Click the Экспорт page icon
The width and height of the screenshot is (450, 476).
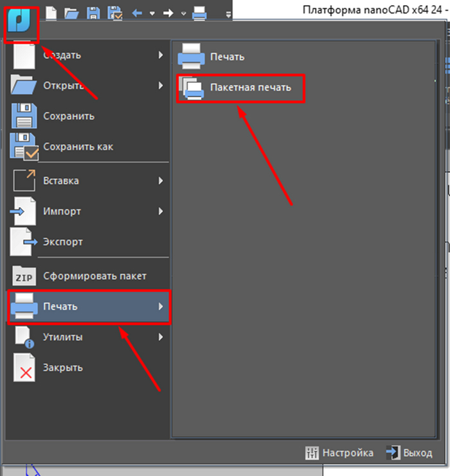pyautogui.click(x=24, y=242)
